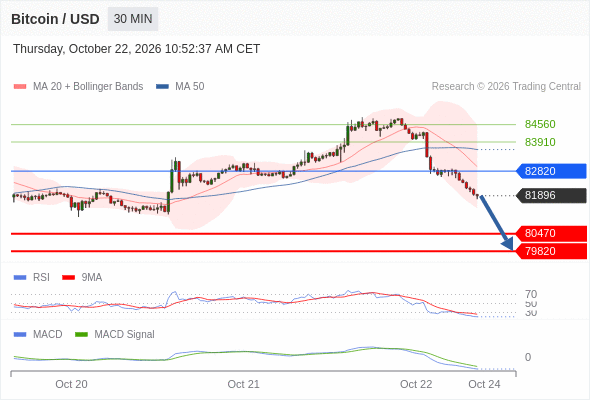590x400 pixels.
Task: Click the RSI blue legend swatch
Action: pyautogui.click(x=20, y=278)
